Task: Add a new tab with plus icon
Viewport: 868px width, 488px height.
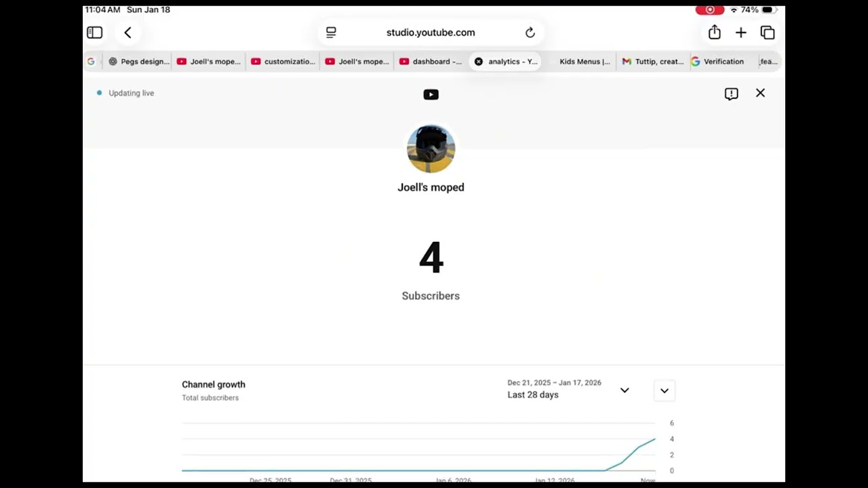Action: tap(741, 33)
